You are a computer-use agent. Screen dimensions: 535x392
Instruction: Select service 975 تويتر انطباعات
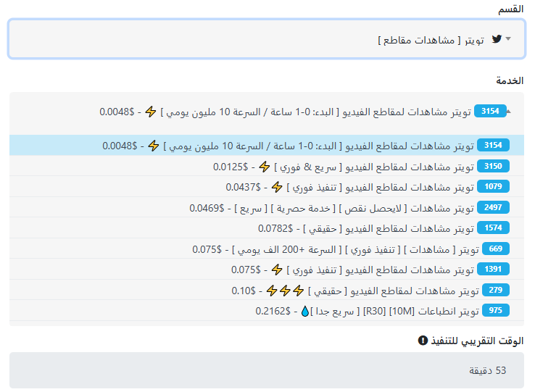point(267,311)
